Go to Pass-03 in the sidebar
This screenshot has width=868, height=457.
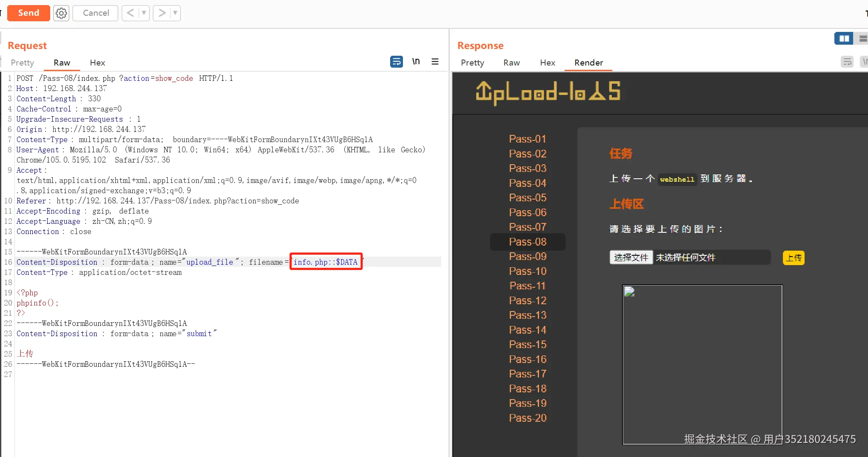pyautogui.click(x=528, y=169)
